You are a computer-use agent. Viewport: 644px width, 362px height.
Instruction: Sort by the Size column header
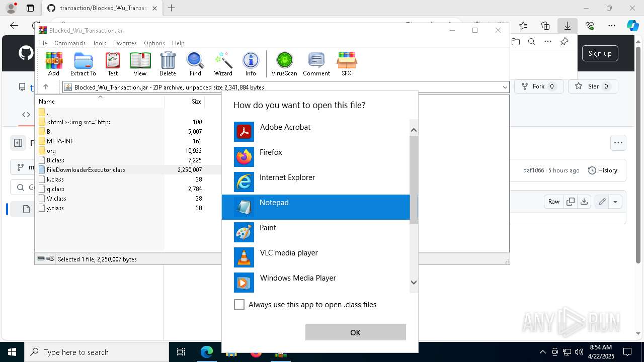click(x=184, y=101)
